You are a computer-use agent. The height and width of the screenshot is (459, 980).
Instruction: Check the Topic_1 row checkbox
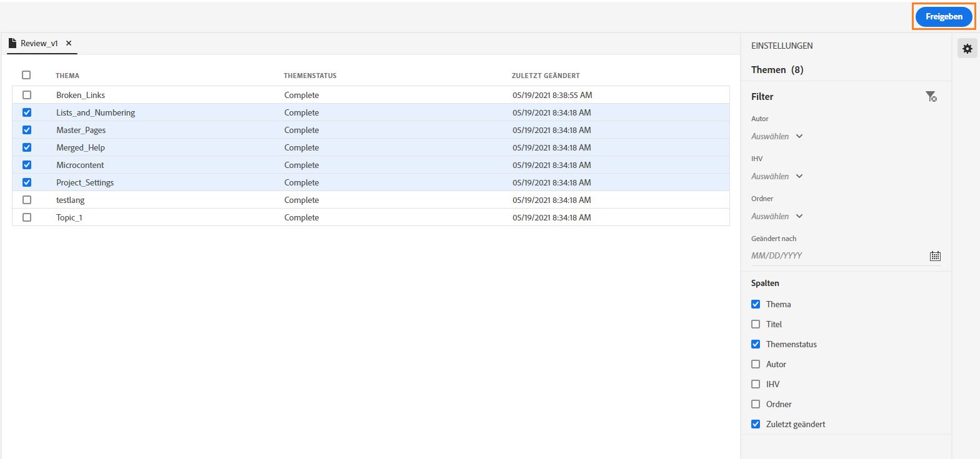(x=26, y=217)
